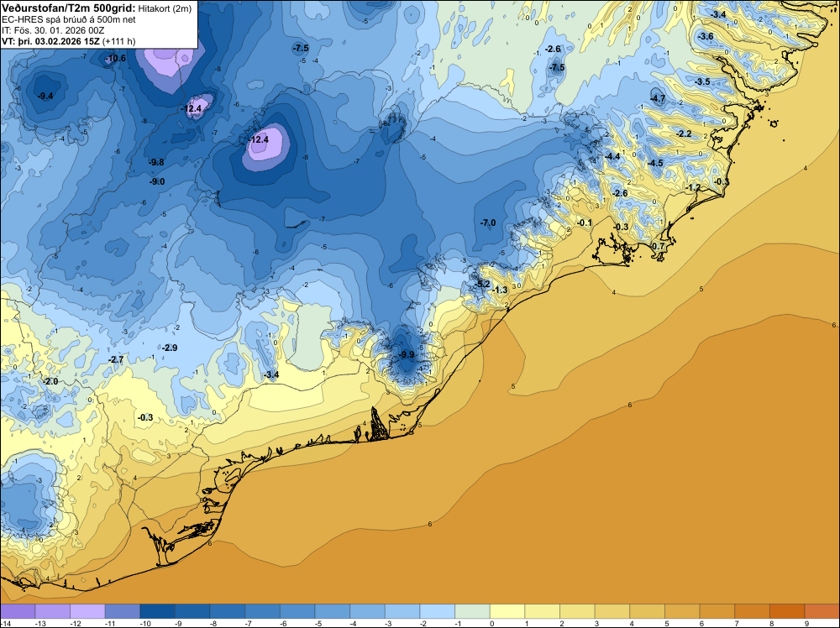
Task: Click the -1.3 temperature label
Action: 500,290
